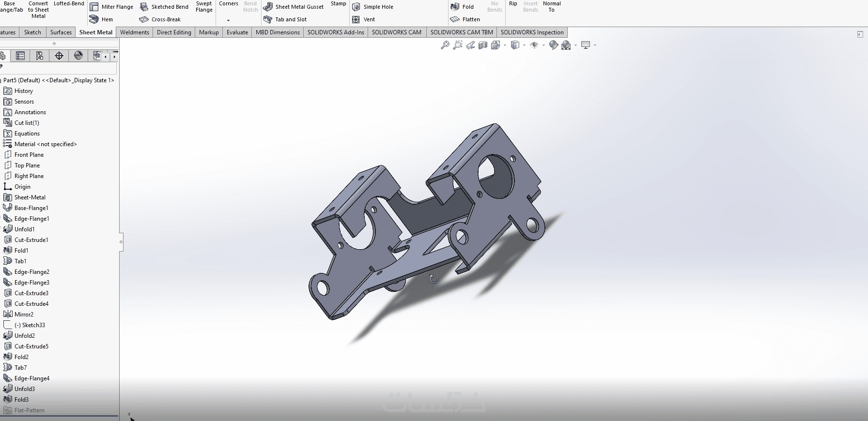Select the Sheet Metal Gusset tool
The height and width of the screenshot is (421, 868).
(294, 7)
